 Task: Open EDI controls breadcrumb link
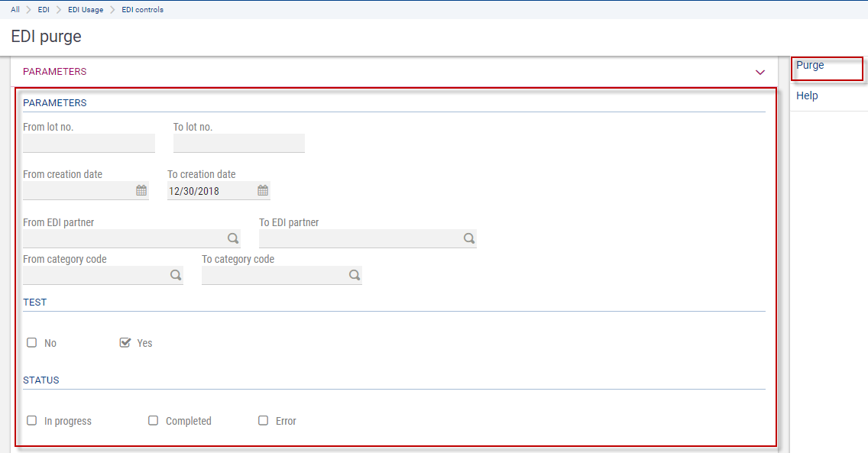(142, 10)
